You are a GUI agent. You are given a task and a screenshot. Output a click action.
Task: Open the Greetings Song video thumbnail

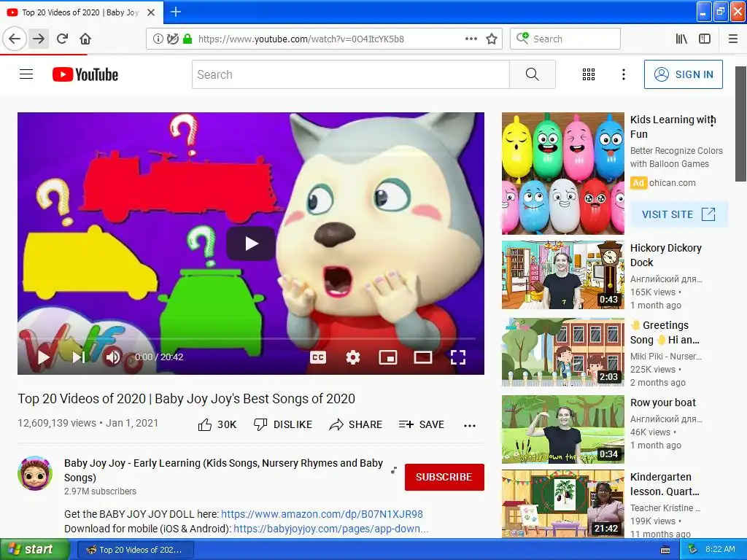tap(562, 352)
